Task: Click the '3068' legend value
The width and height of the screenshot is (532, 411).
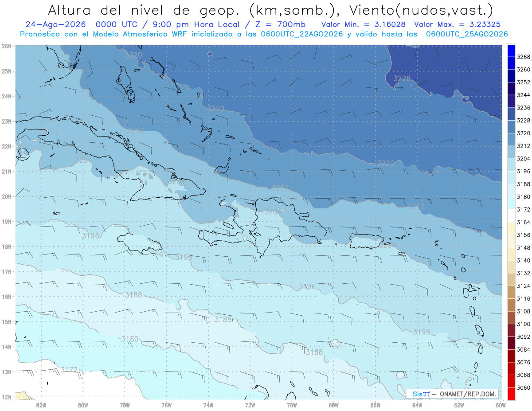Action: [524, 375]
